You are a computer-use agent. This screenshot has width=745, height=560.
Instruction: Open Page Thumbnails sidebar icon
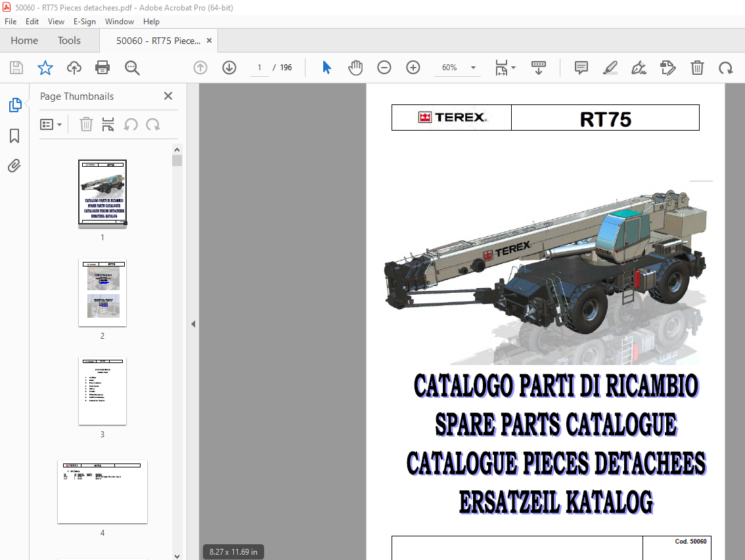coord(14,105)
